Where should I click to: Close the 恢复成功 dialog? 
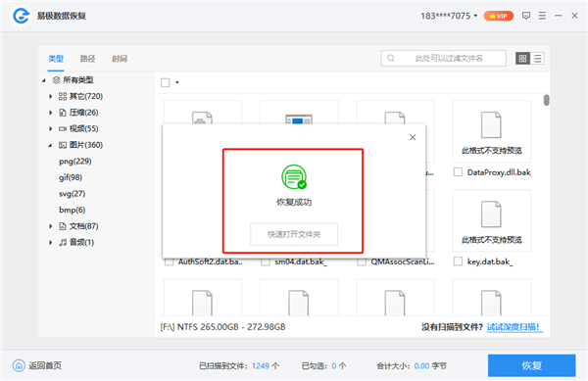click(413, 137)
